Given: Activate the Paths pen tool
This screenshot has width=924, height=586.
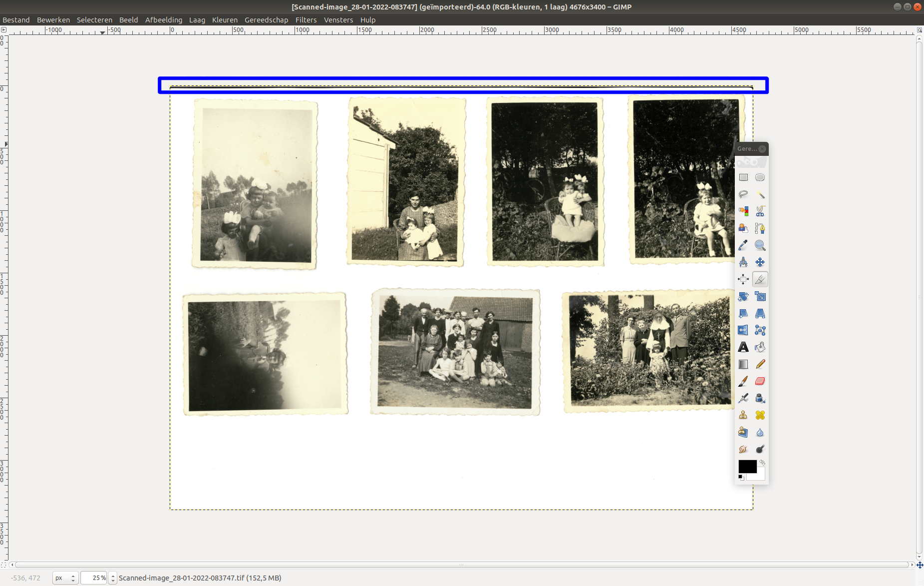Looking at the screenshot, I should pyautogui.click(x=760, y=228).
